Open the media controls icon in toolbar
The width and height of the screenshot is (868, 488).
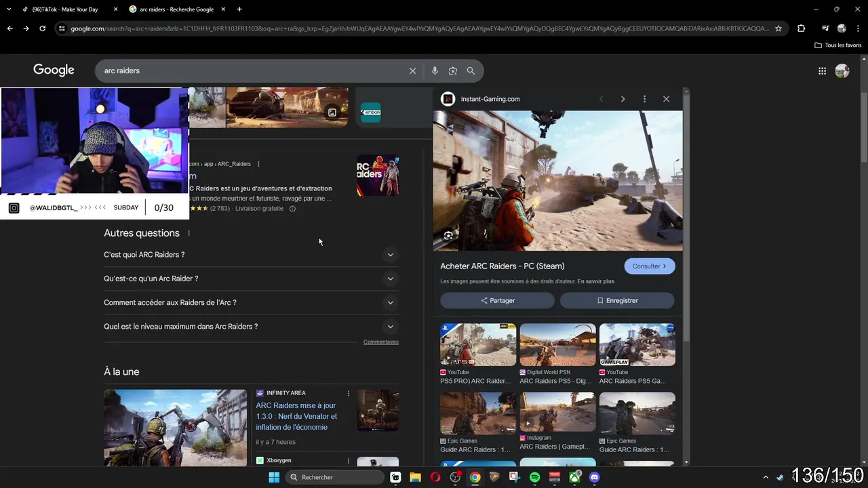click(x=825, y=28)
